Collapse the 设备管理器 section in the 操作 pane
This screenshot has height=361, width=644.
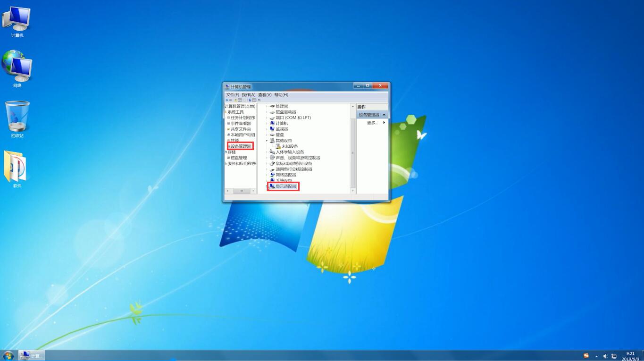click(384, 115)
